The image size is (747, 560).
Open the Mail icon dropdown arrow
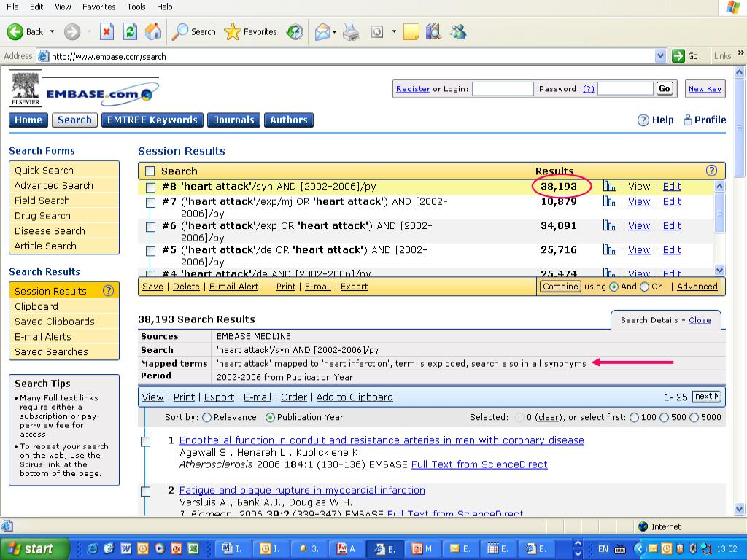(x=334, y=32)
